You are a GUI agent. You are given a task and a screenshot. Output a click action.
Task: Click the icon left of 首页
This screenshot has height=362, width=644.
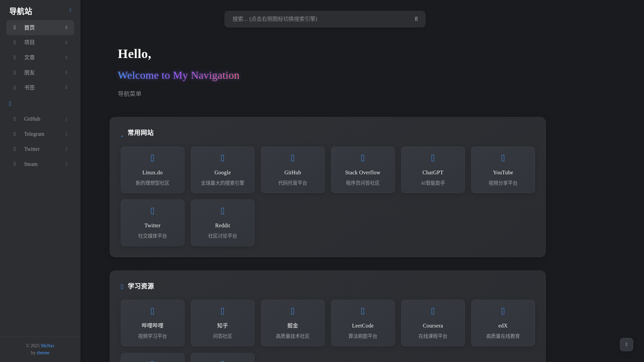(x=14, y=27)
